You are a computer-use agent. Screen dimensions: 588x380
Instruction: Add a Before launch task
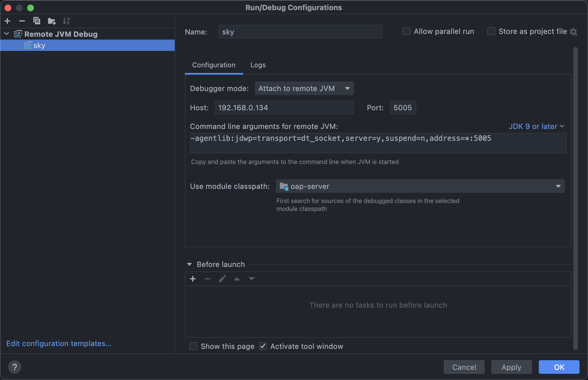pyautogui.click(x=193, y=279)
